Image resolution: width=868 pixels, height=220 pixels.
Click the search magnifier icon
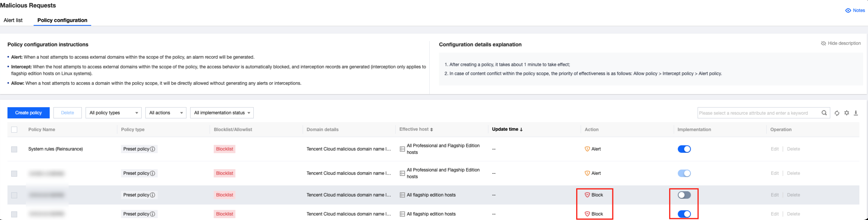pyautogui.click(x=824, y=113)
